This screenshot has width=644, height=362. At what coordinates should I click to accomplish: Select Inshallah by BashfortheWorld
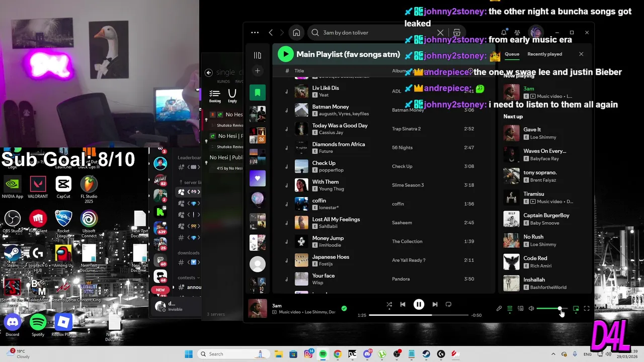546,284
